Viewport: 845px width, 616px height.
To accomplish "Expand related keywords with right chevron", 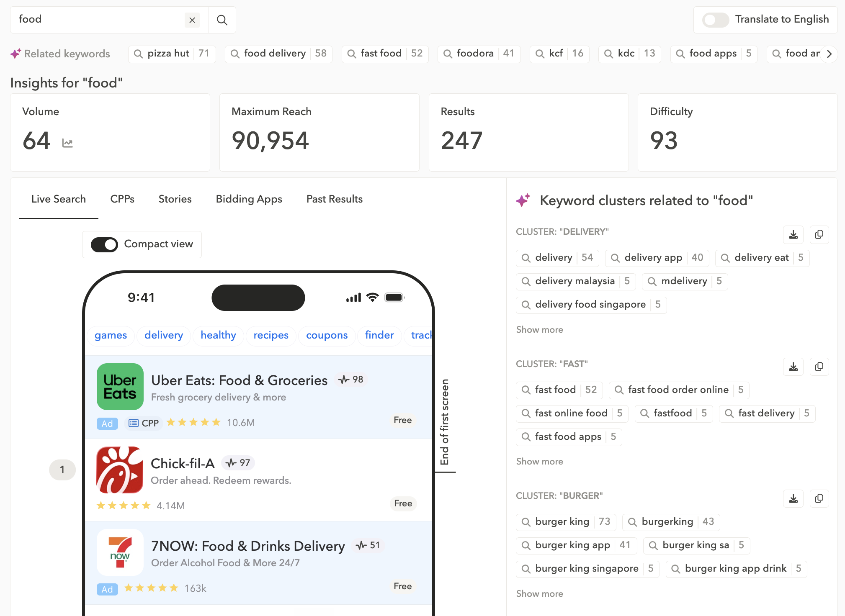I will point(829,54).
